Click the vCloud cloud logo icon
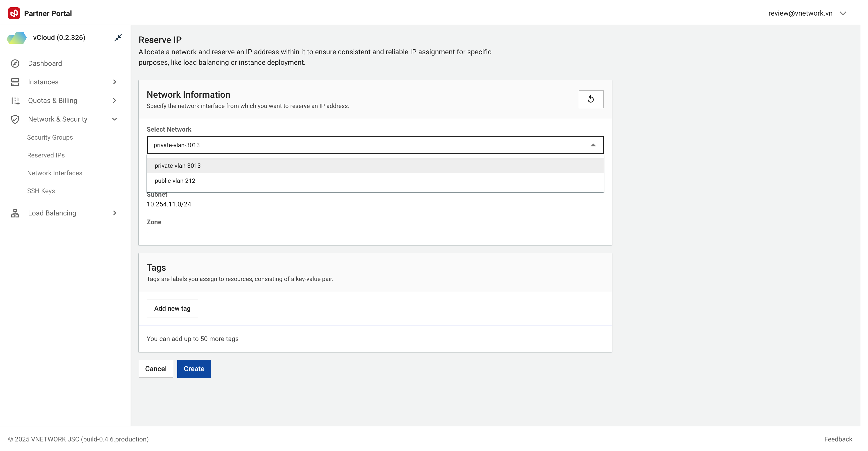The height and width of the screenshot is (451, 868). click(17, 38)
